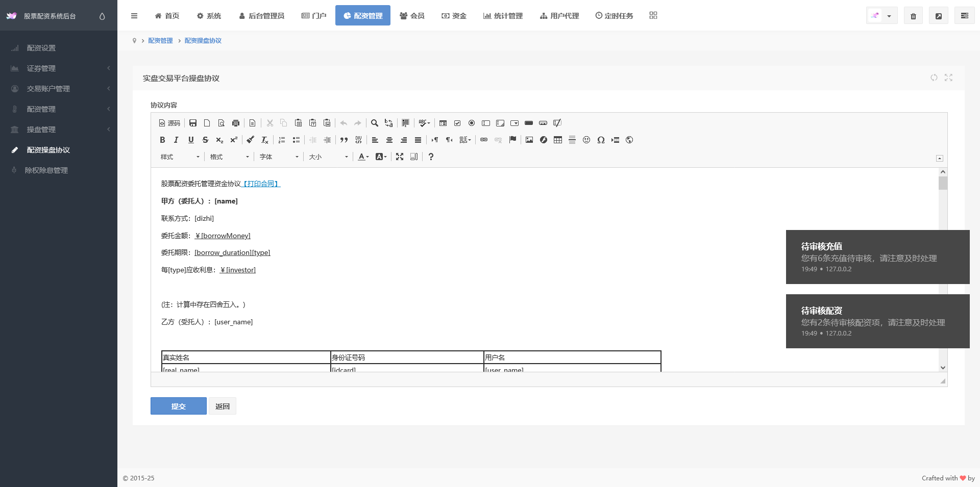Toggle underline formatting
This screenshot has width=980, height=487.
pos(191,140)
